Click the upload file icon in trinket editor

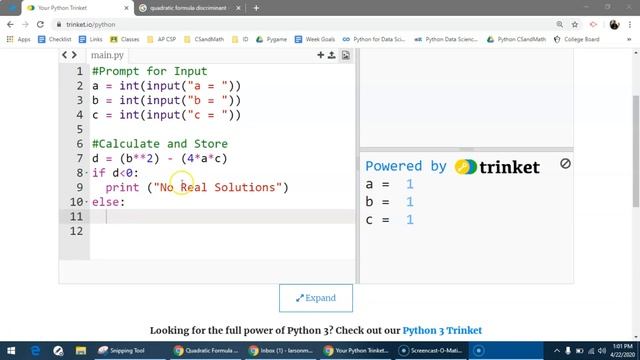[331, 55]
